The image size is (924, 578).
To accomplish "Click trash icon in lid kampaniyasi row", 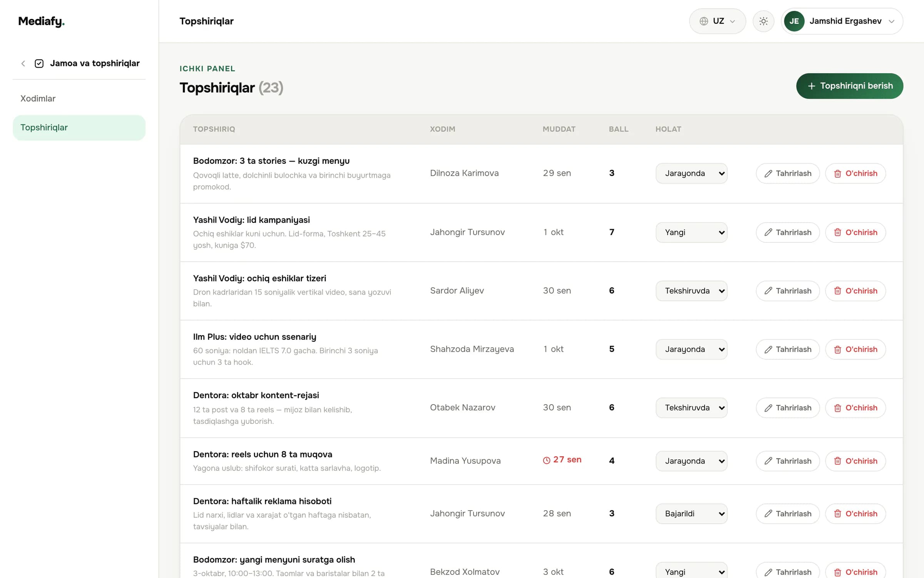I will 837,232.
